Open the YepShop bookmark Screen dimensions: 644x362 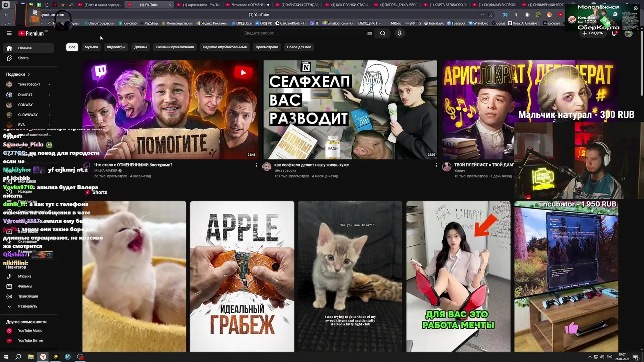click(x=148, y=23)
